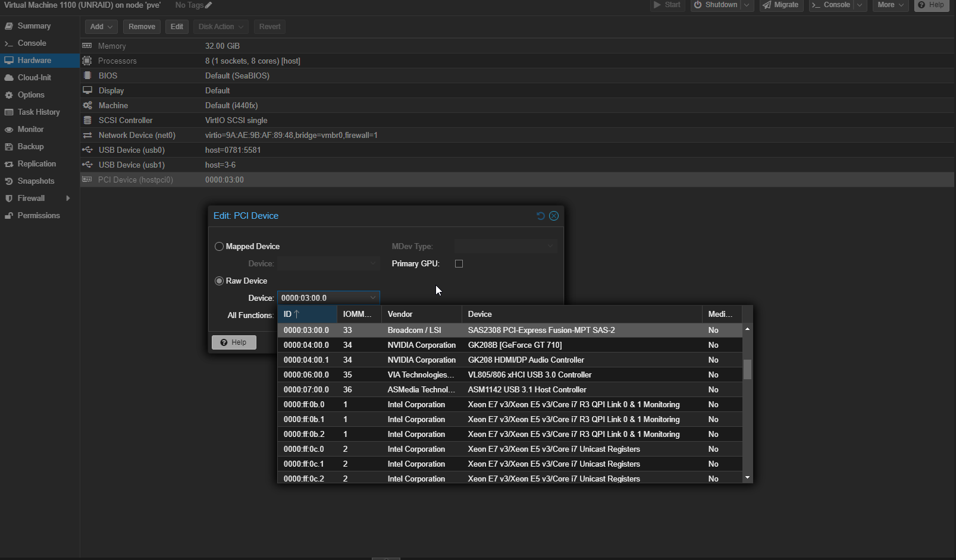The height and width of the screenshot is (560, 956).
Task: Open Task History
Action: click(x=39, y=112)
